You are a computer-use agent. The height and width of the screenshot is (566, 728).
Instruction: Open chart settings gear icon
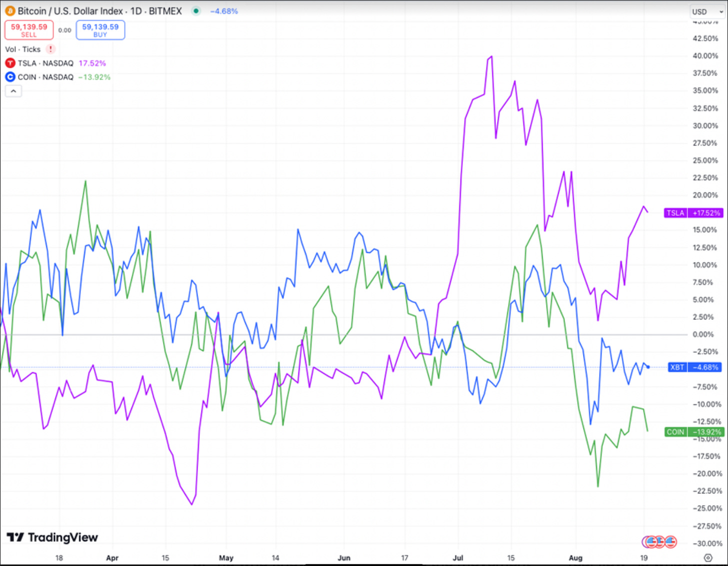click(x=708, y=557)
